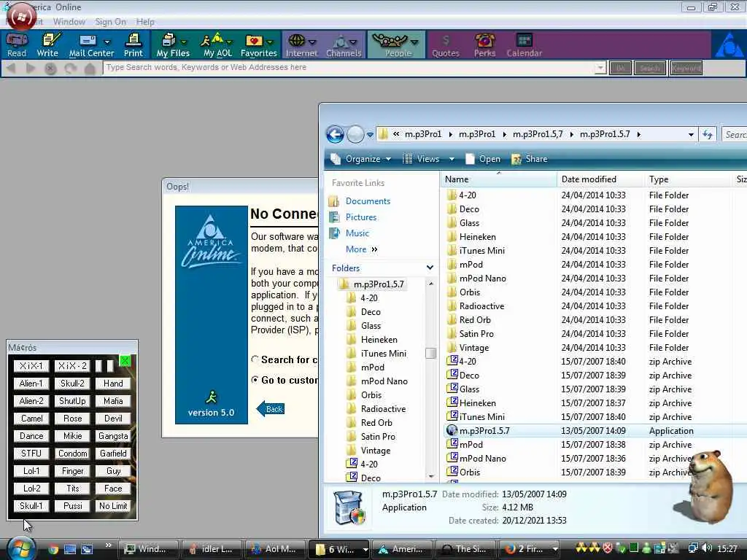Open the Read mail icon in AOL toolbar
The width and height of the screenshot is (747, 560).
coord(17,44)
